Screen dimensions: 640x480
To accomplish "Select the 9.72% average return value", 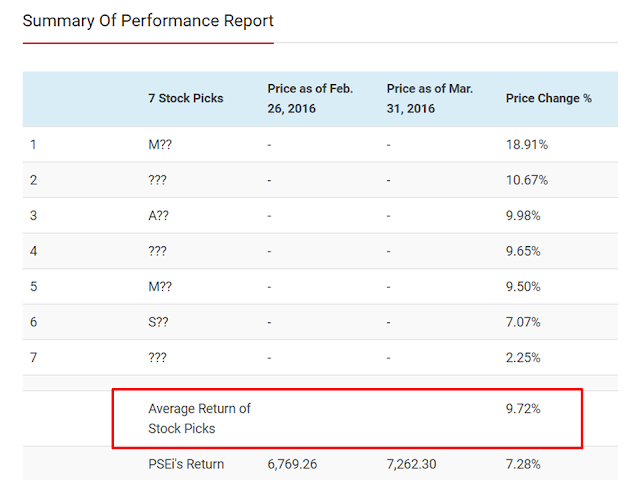I will point(526,408).
